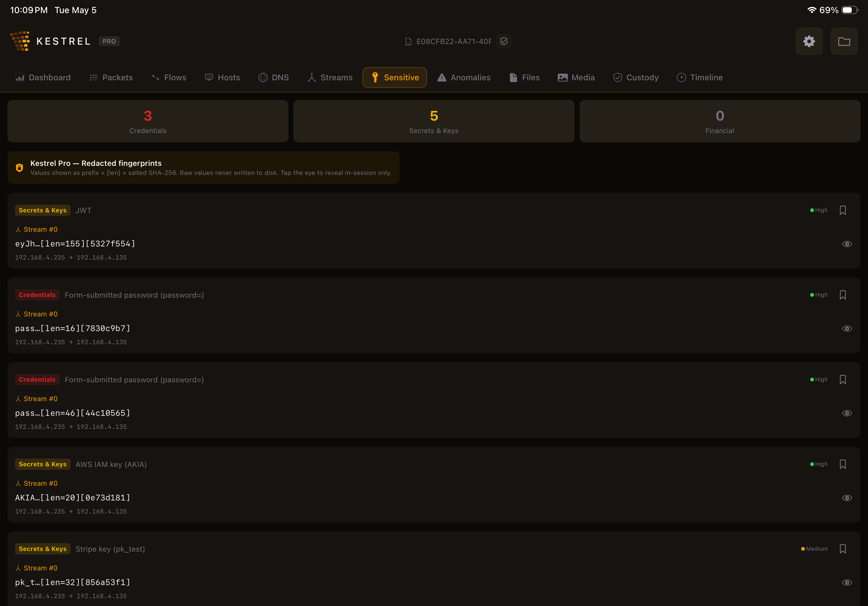Filter by the 0 Financial card
The image size is (868, 606).
pyautogui.click(x=720, y=121)
